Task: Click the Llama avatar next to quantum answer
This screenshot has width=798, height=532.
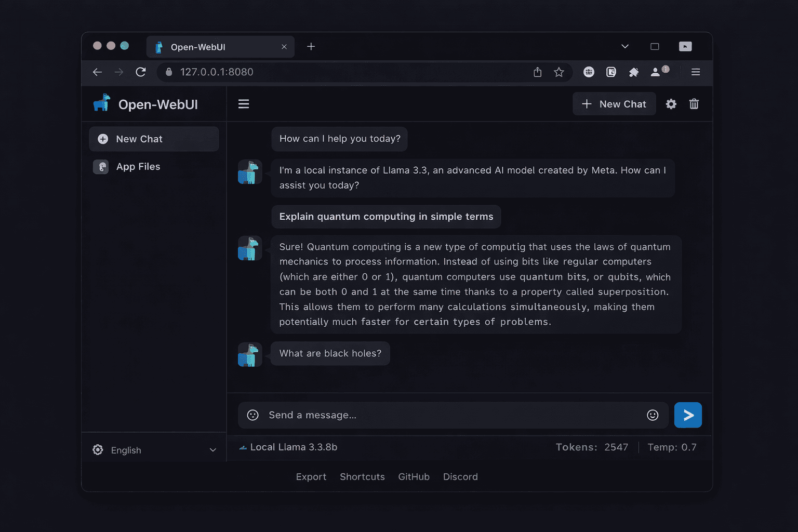Action: [250, 248]
